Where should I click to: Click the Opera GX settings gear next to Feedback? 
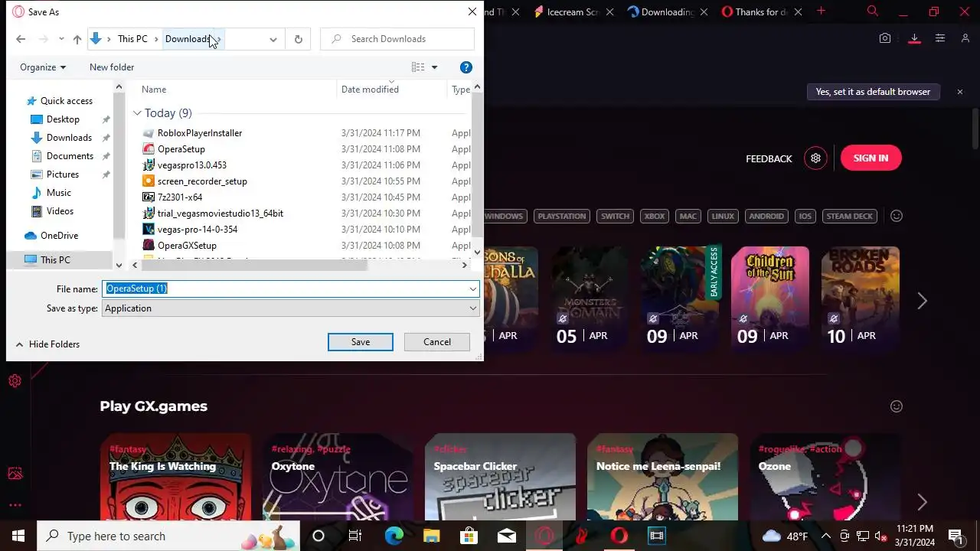[x=815, y=158]
